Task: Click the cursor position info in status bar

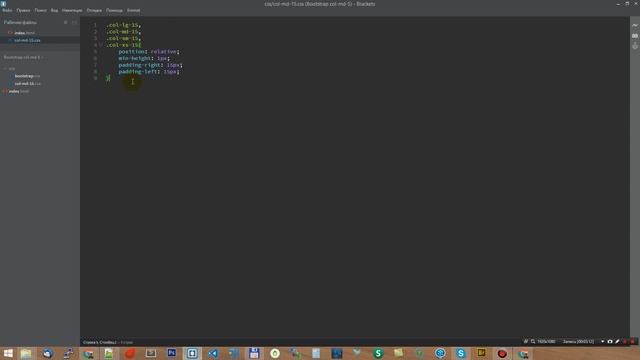Action: click(100, 342)
